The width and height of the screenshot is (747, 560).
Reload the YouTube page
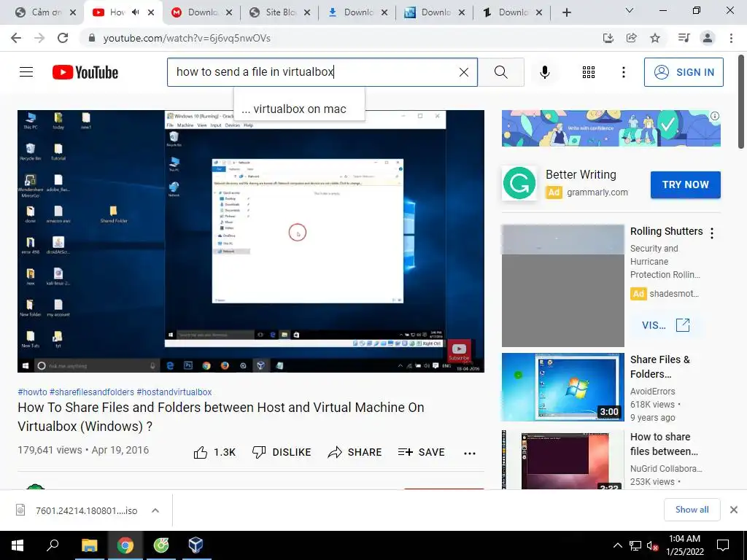[x=63, y=38]
